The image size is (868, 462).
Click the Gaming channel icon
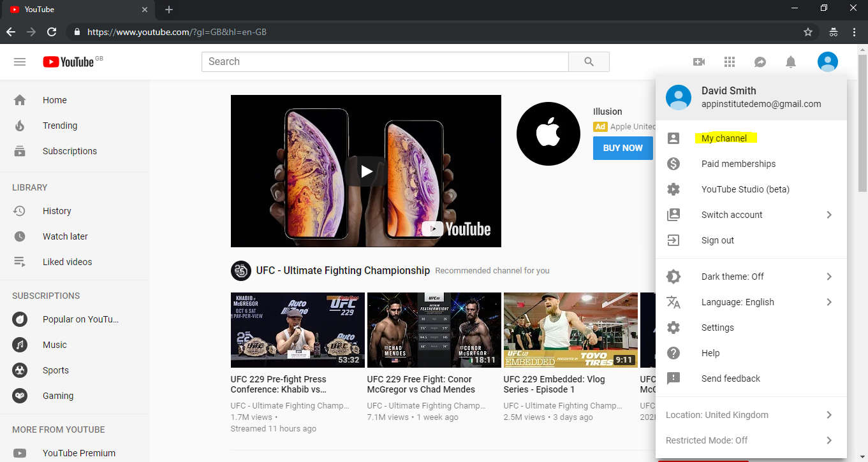click(x=20, y=396)
